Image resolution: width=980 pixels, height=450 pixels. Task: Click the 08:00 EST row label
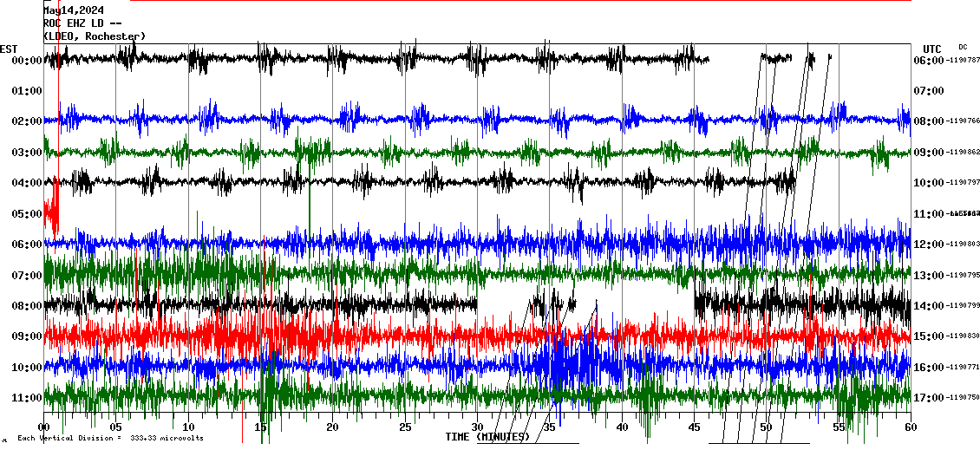pos(27,306)
